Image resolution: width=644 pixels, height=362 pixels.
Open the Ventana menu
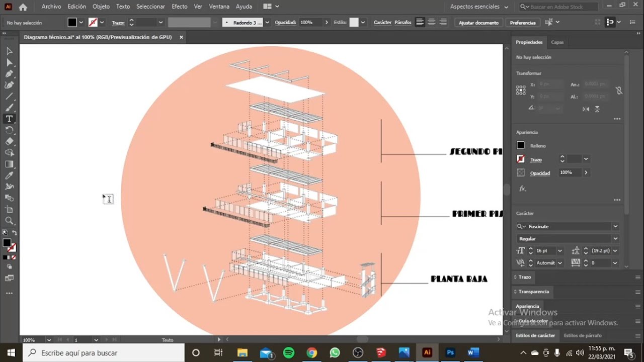219,7
